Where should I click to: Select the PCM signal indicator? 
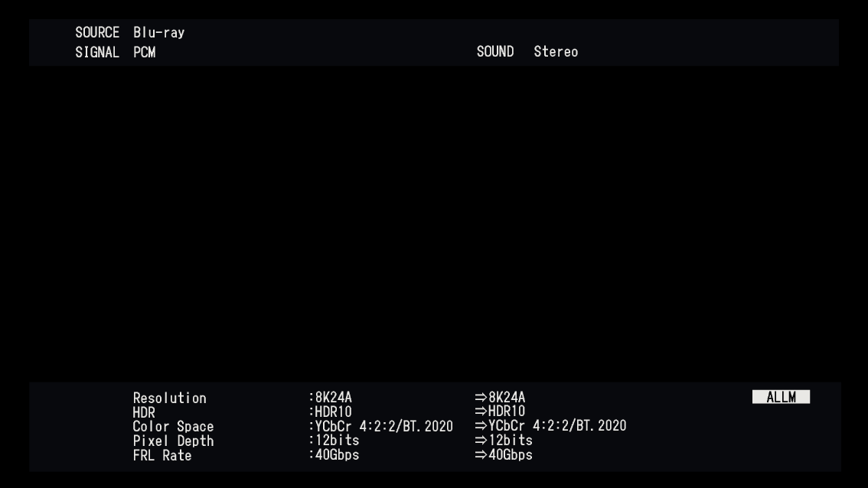pos(145,51)
